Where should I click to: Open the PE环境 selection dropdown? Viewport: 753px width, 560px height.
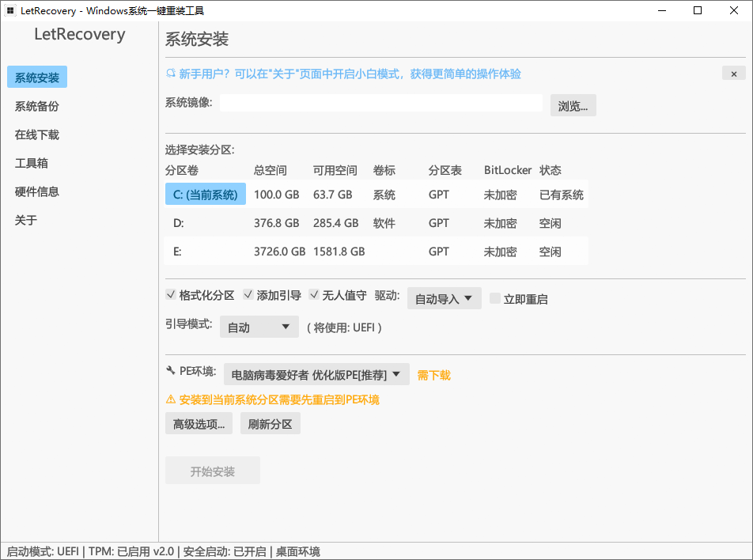316,373
